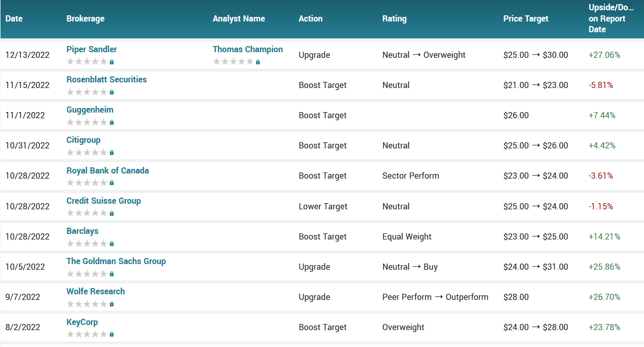Viewport: 644px width, 347px height.
Task: Click the Upside/Downside on Report Date header
Action: click(611, 18)
